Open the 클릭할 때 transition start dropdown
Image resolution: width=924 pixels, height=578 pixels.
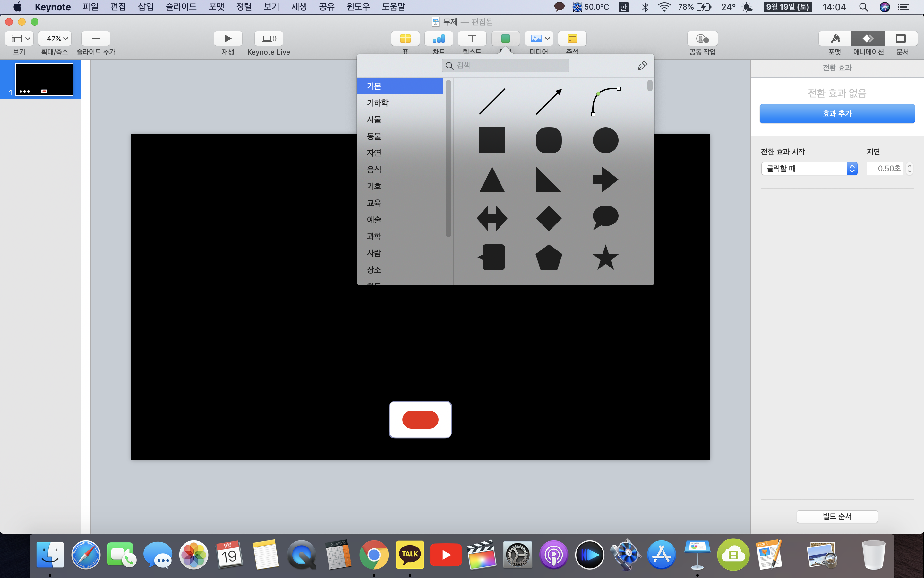809,169
